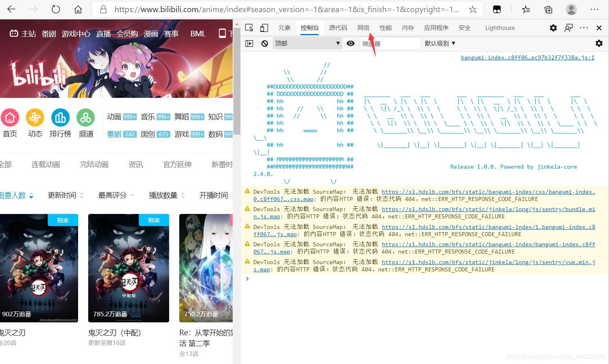
Task: Open the 鬼灭之刃 (中配) poster thumbnail
Action: (x=129, y=268)
